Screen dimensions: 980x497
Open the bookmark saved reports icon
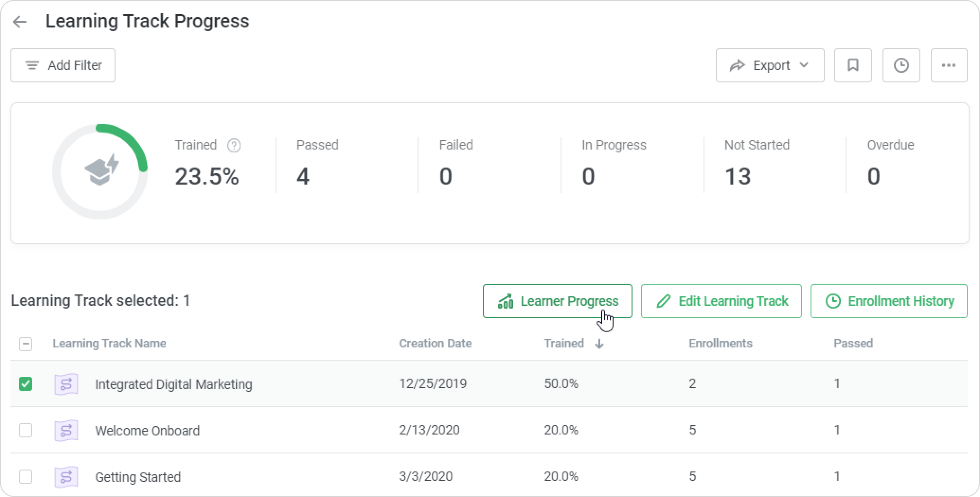853,65
